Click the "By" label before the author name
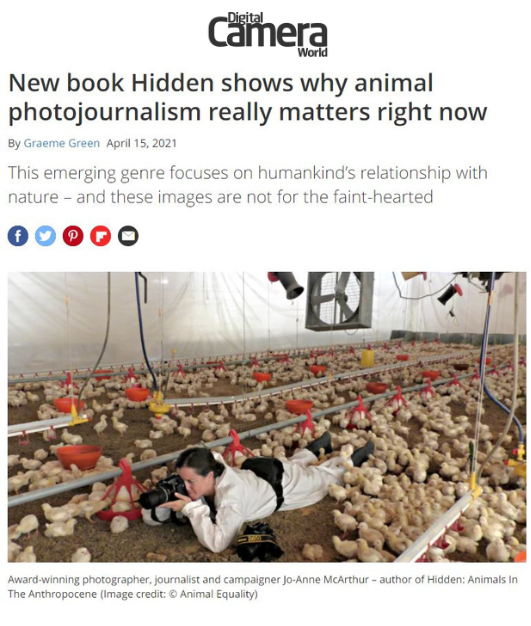Screen dimensions: 531x626 click(x=14, y=144)
